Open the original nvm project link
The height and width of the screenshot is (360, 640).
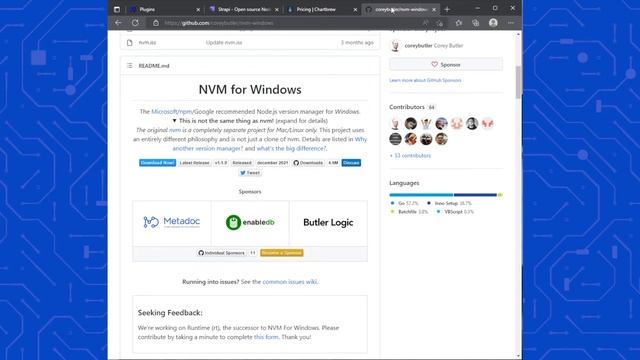click(x=175, y=130)
